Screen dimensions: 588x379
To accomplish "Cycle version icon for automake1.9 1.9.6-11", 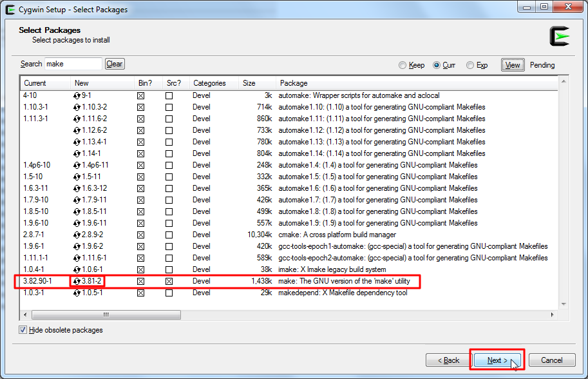I will [77, 223].
